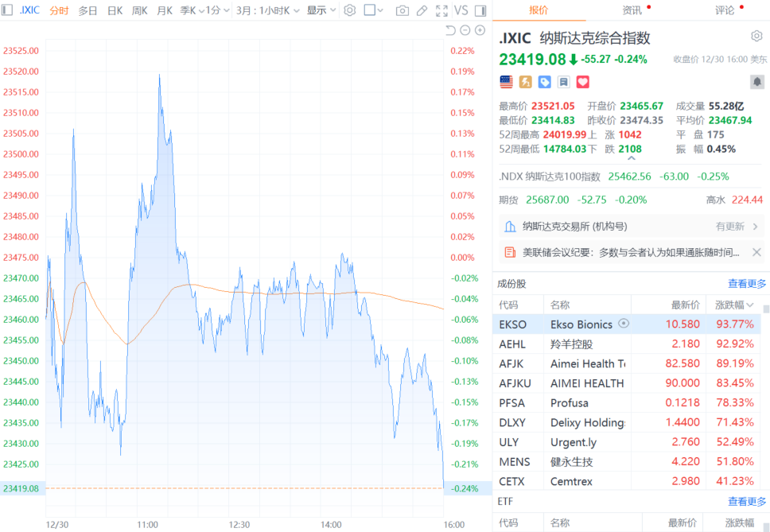Switch to the 资讯 news tab

coord(632,10)
